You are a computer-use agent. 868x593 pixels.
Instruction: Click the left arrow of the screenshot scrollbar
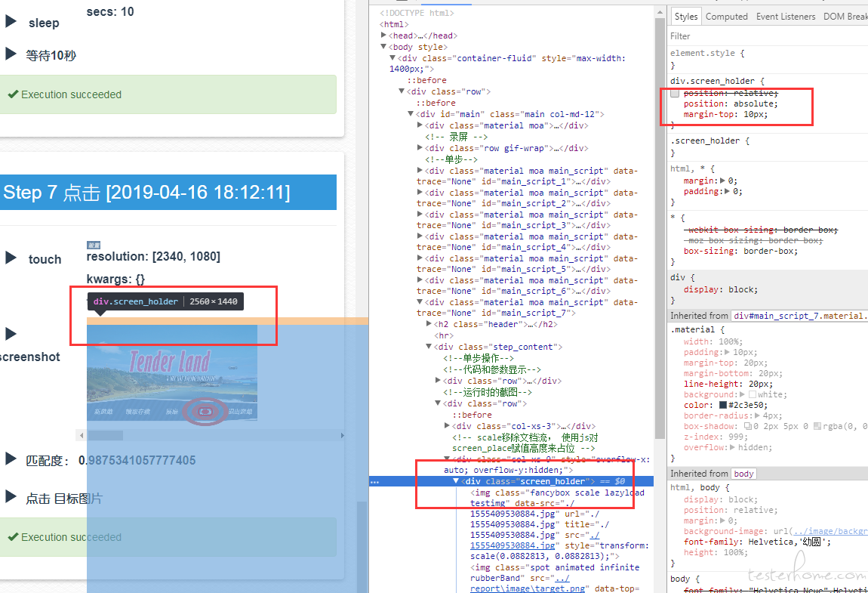click(82, 436)
